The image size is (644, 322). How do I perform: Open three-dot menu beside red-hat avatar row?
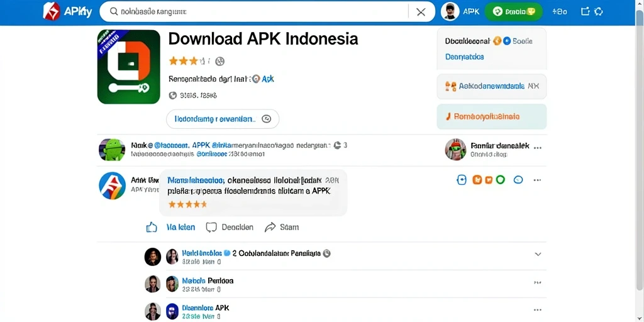pyautogui.click(x=538, y=147)
